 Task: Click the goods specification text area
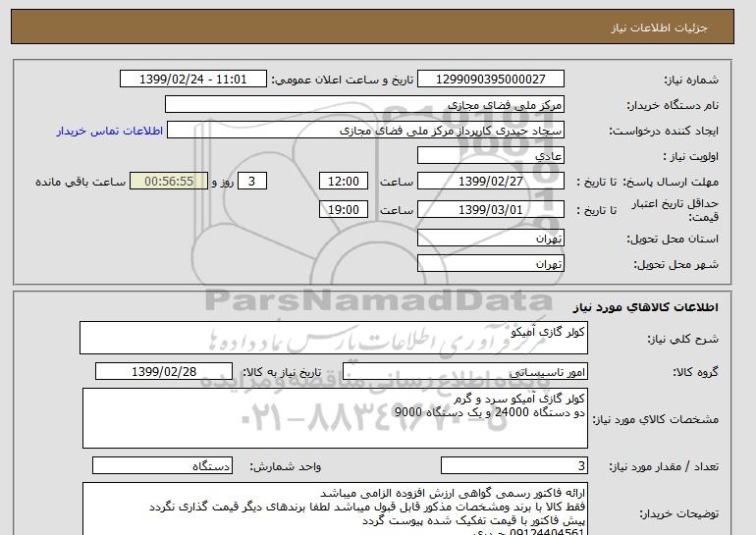(335, 418)
